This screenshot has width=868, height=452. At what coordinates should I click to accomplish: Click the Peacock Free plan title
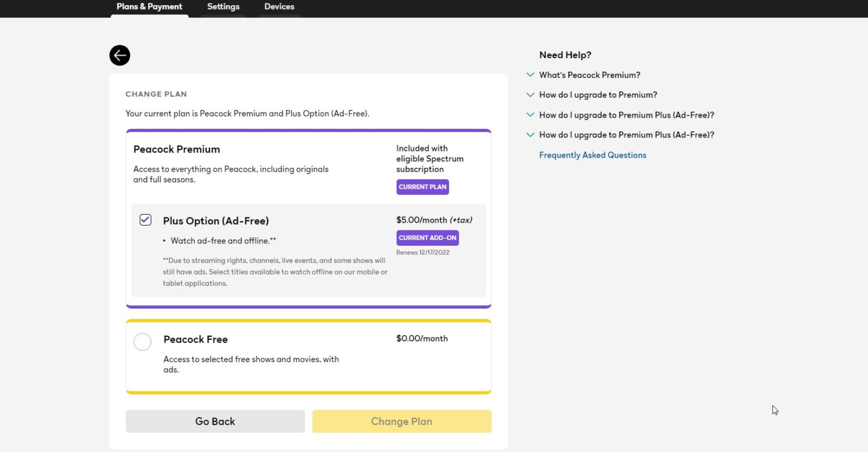coord(196,340)
